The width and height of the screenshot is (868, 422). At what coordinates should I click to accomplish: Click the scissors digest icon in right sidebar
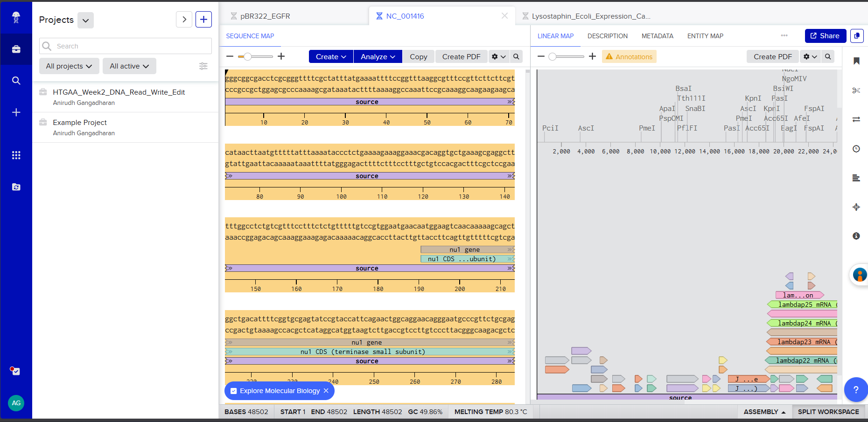856,90
